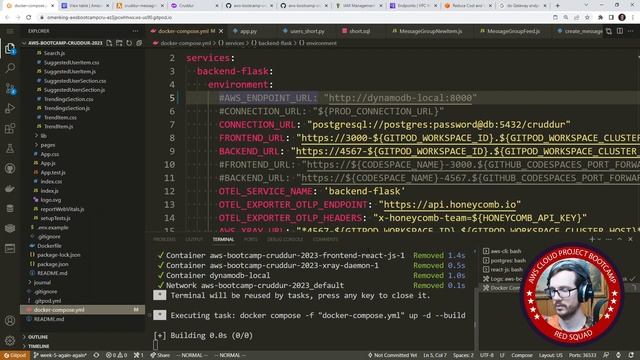Image resolution: width=640 pixels, height=360 pixels.
Task: Click the new terminal plus icon
Action: tap(592, 239)
